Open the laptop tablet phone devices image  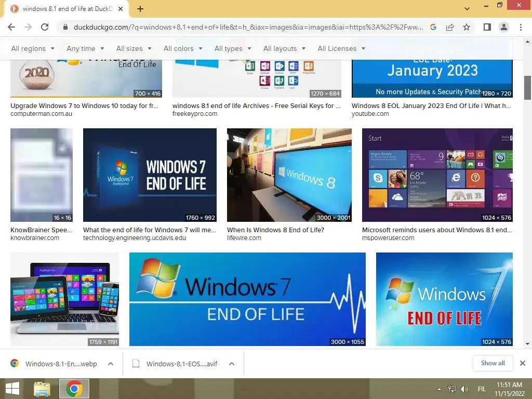[x=65, y=299]
